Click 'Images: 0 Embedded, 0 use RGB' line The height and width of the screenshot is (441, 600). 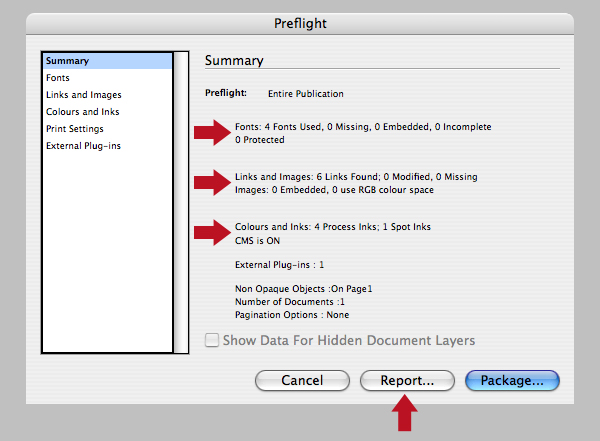pyautogui.click(x=334, y=190)
